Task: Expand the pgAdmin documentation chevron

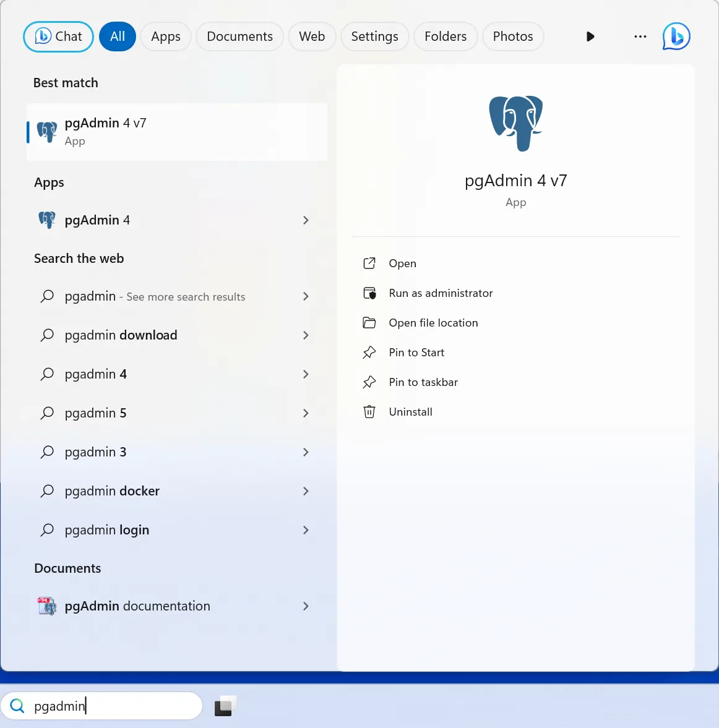Action: tap(306, 606)
